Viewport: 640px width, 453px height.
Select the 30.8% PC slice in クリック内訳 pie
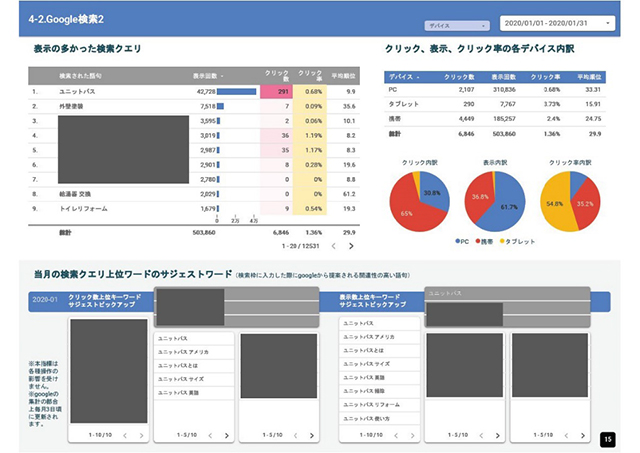point(433,192)
